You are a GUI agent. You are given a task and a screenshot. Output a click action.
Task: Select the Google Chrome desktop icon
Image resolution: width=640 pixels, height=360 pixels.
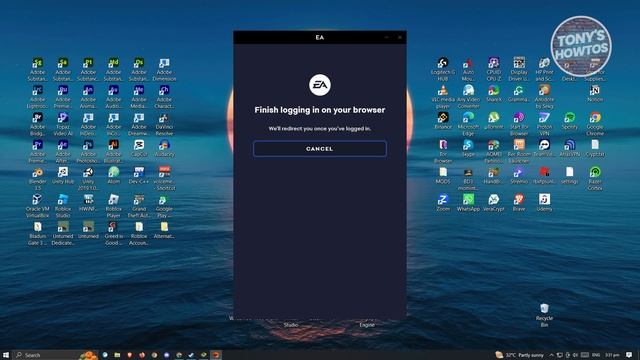pos(595,124)
